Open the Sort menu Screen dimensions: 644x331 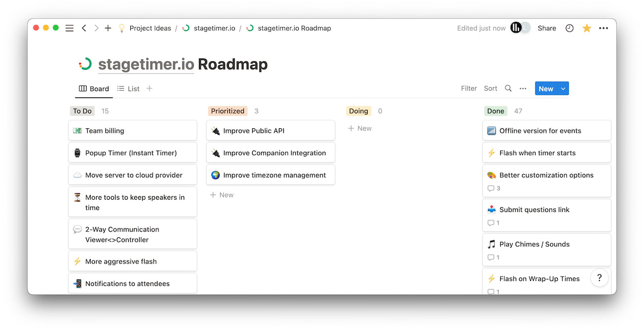(490, 88)
